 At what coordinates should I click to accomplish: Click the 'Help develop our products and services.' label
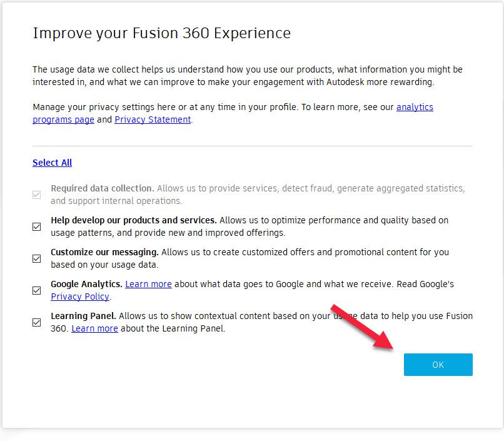[134, 220]
